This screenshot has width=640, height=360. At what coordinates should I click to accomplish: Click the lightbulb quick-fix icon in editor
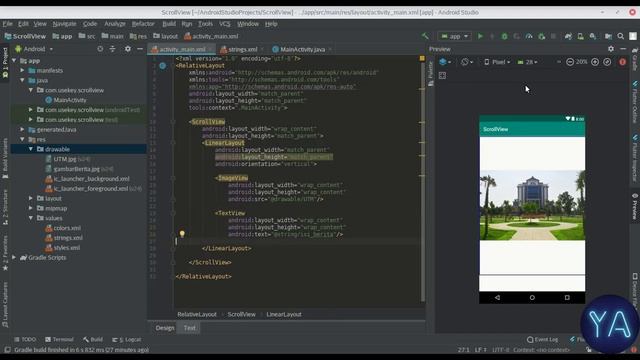tap(182, 234)
